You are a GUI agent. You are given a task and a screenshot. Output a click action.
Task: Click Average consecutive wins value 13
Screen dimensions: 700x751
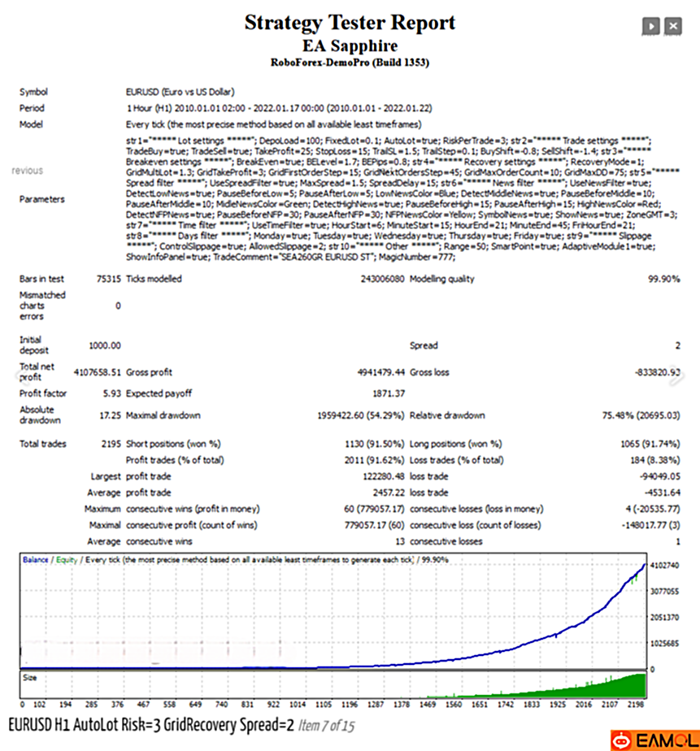click(x=400, y=541)
